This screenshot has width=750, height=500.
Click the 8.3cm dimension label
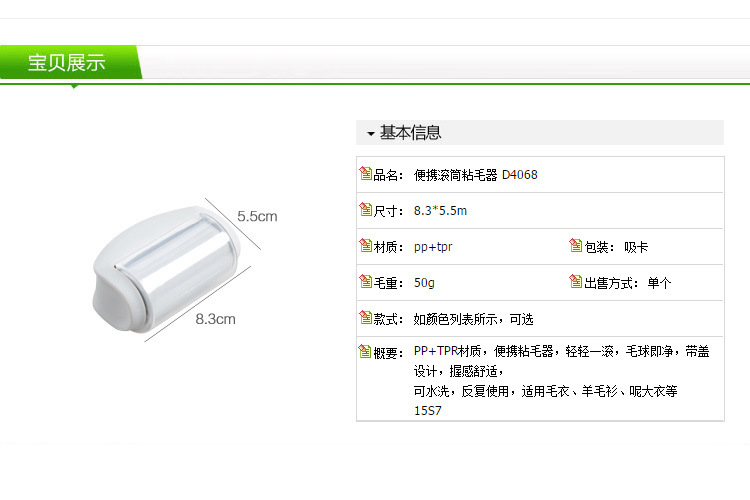(215, 319)
